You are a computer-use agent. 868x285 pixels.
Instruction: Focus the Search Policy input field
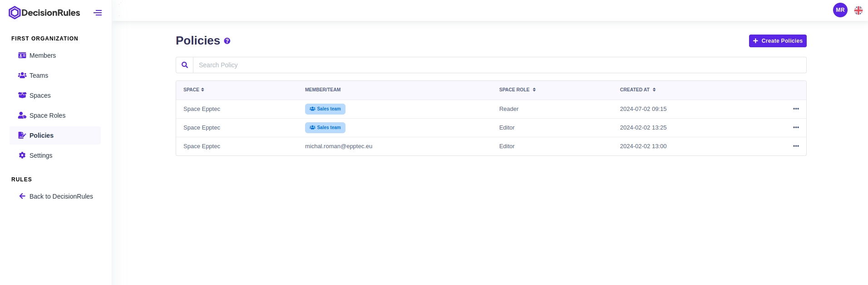tap(499, 65)
